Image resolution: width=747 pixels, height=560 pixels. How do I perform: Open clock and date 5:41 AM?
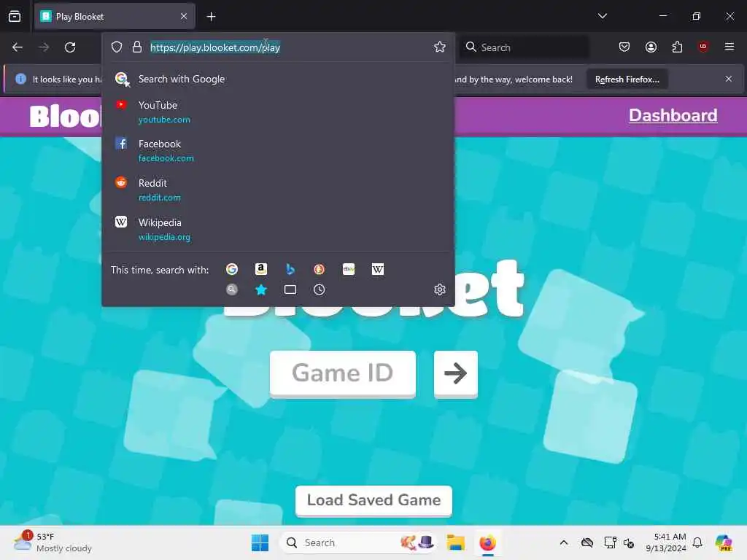click(x=665, y=542)
